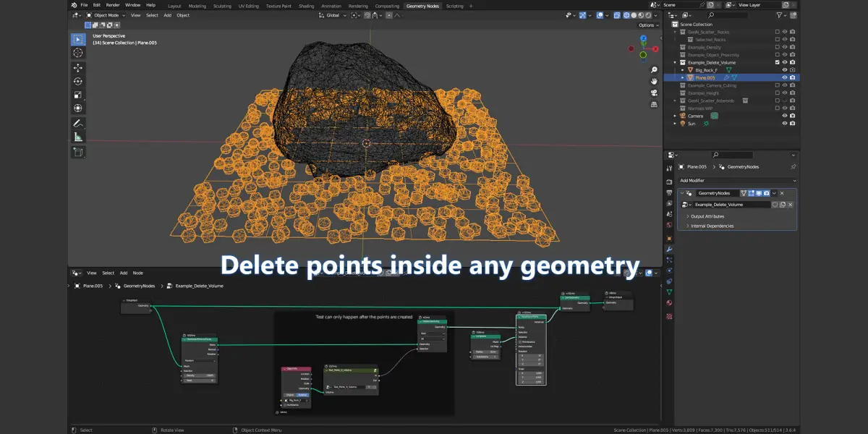Open the viewport Options dropdown
Screen dimensions: 868x434
[x=647, y=25]
